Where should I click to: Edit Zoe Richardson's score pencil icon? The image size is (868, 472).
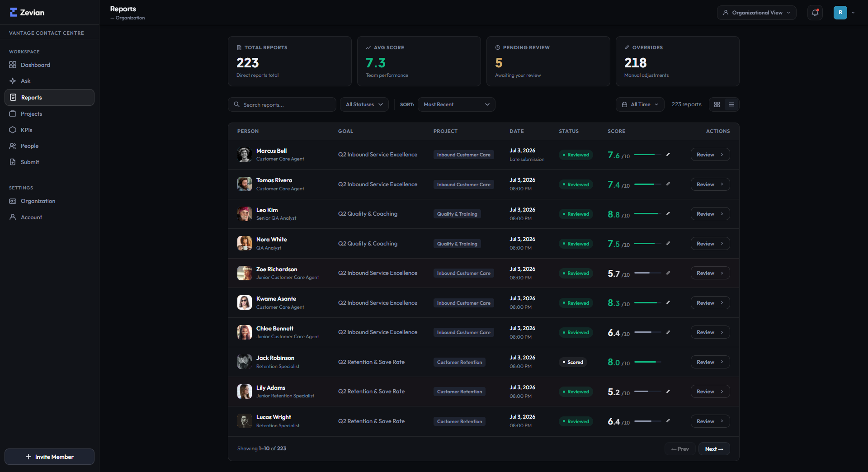coord(668,273)
